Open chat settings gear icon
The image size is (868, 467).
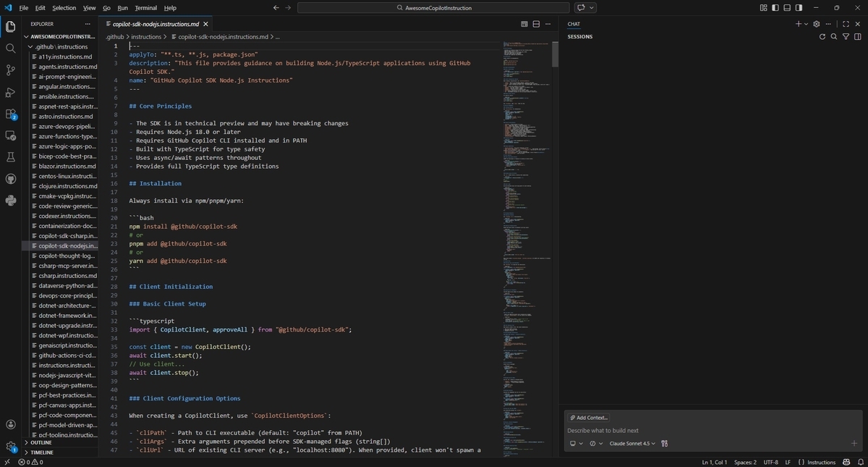point(816,24)
